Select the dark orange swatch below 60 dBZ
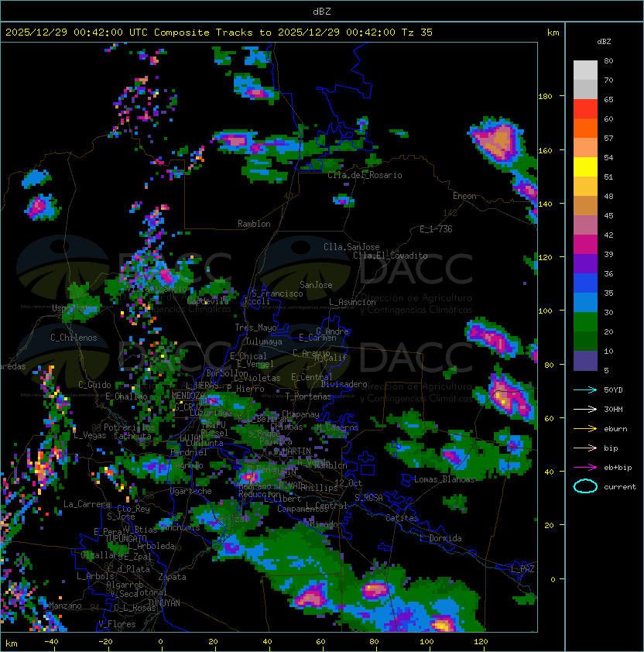Image resolution: width=644 pixels, height=652 pixels. point(585,128)
